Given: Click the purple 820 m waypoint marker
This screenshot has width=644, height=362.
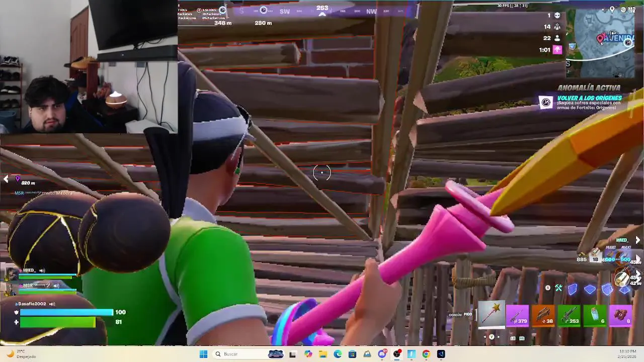Looking at the screenshot, I should (x=18, y=179).
